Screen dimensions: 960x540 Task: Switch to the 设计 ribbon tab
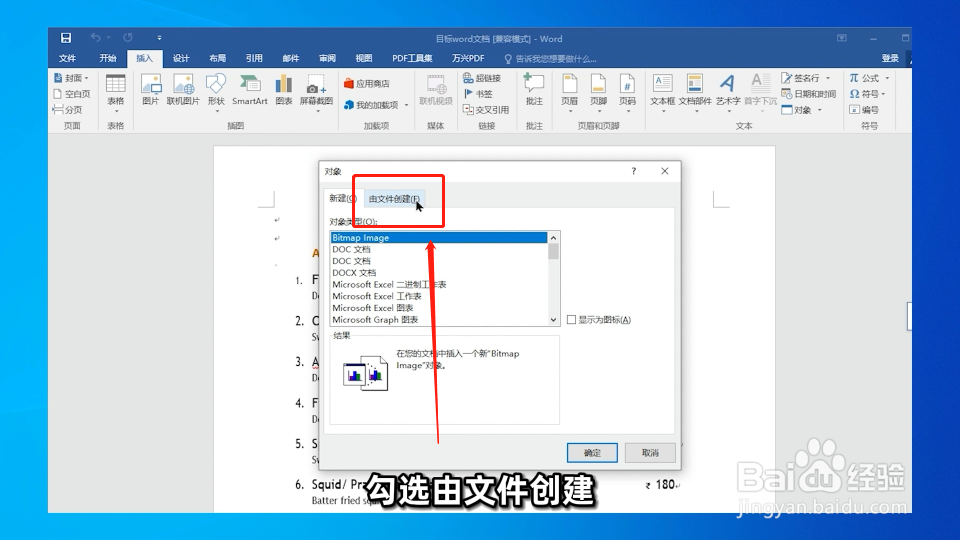click(181, 58)
